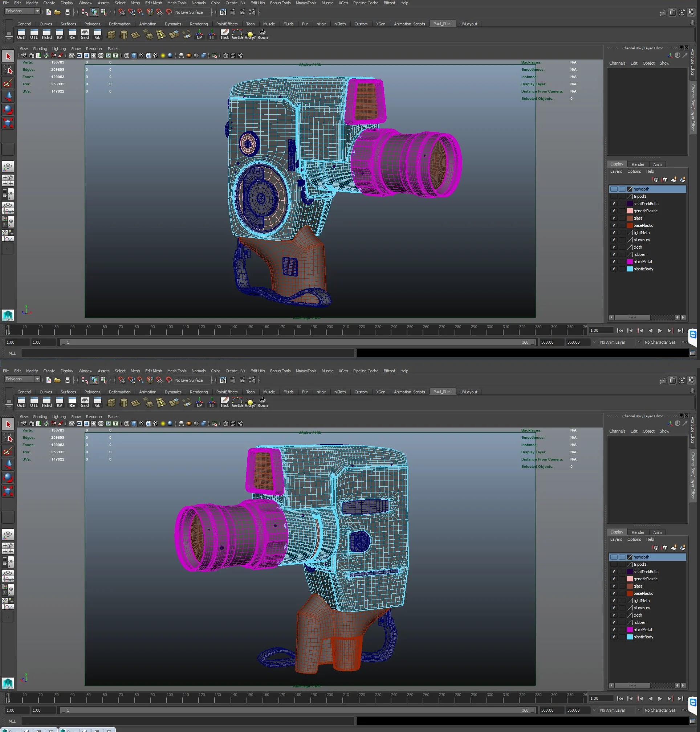Click the polygon cube shelf icon, top window
The width and height of the screenshot is (700, 732).
[x=111, y=35]
